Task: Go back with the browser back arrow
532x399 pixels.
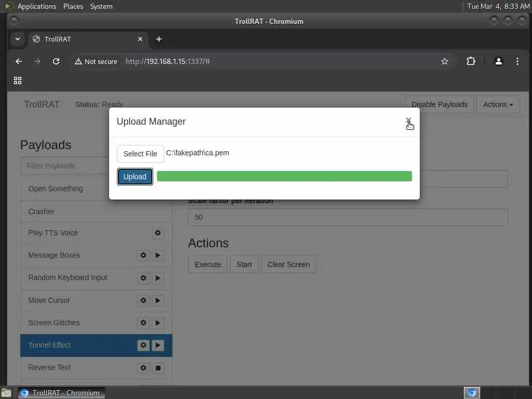Action: coord(19,61)
